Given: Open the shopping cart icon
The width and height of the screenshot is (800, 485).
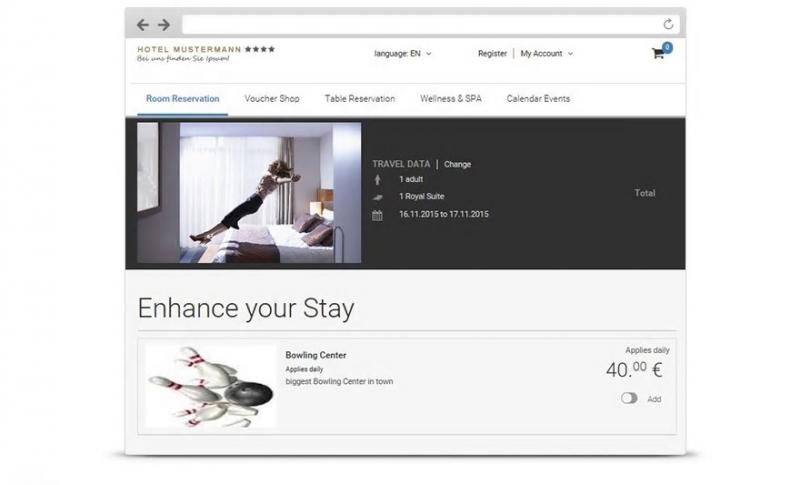Looking at the screenshot, I should pos(658,54).
